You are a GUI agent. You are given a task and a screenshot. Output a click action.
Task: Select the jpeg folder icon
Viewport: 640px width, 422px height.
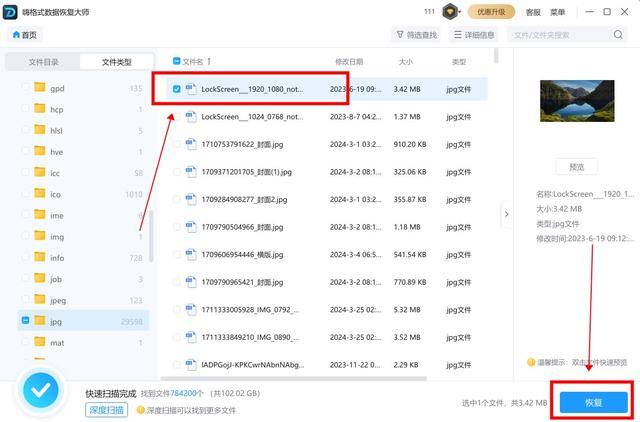40,299
